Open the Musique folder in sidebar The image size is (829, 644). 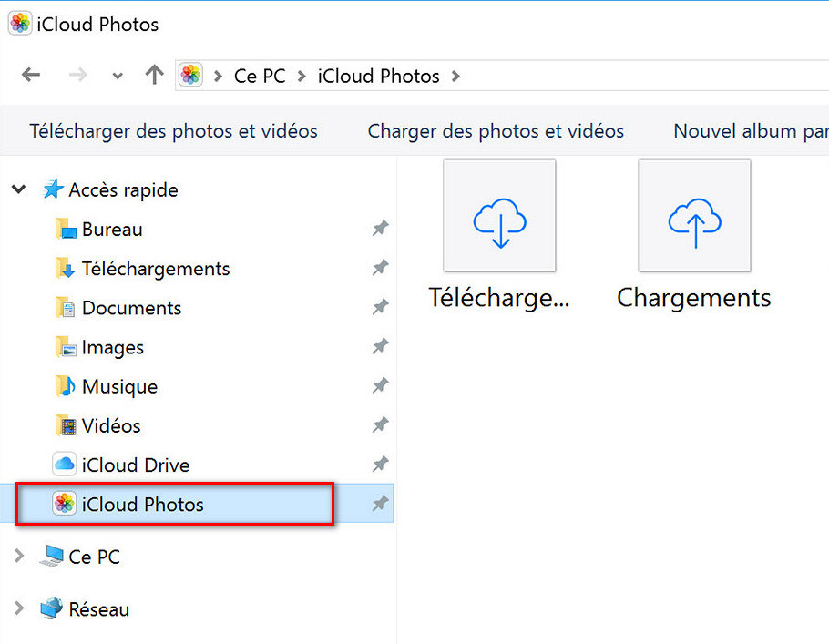pyautogui.click(x=119, y=386)
